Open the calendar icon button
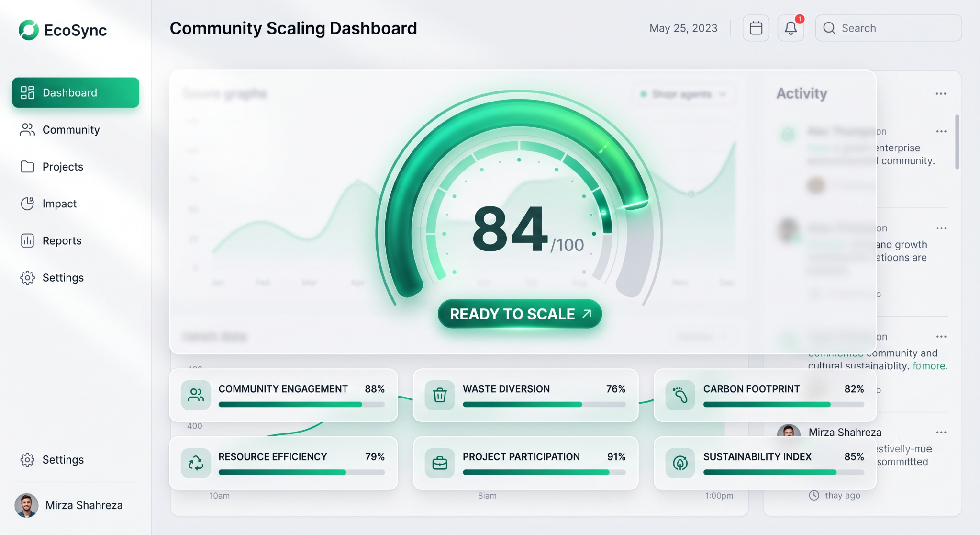This screenshot has width=980, height=535. pos(756,28)
